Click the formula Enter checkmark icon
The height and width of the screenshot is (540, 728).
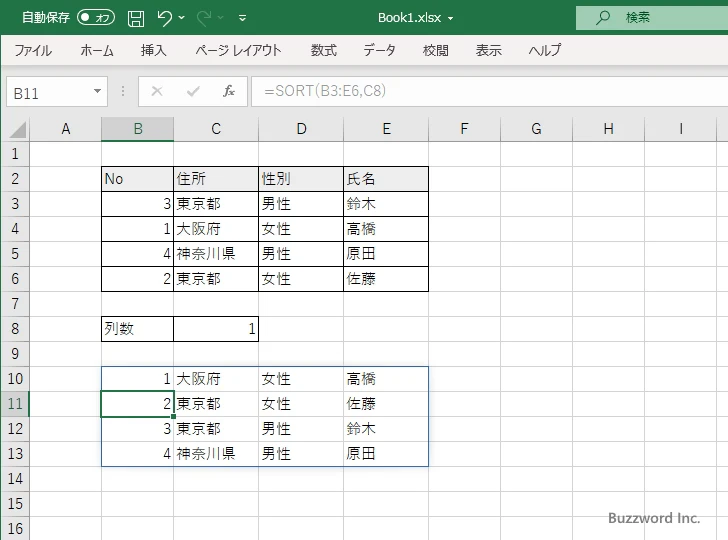(x=193, y=91)
